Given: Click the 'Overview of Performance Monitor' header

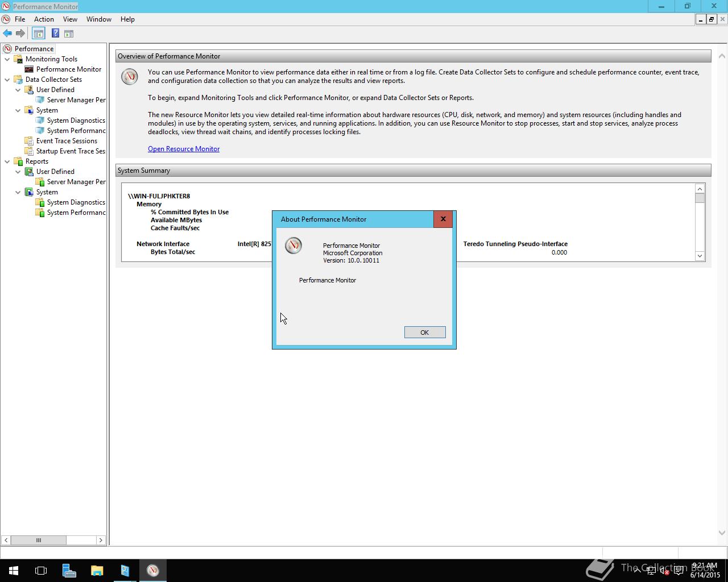Looking at the screenshot, I should click(x=413, y=56).
